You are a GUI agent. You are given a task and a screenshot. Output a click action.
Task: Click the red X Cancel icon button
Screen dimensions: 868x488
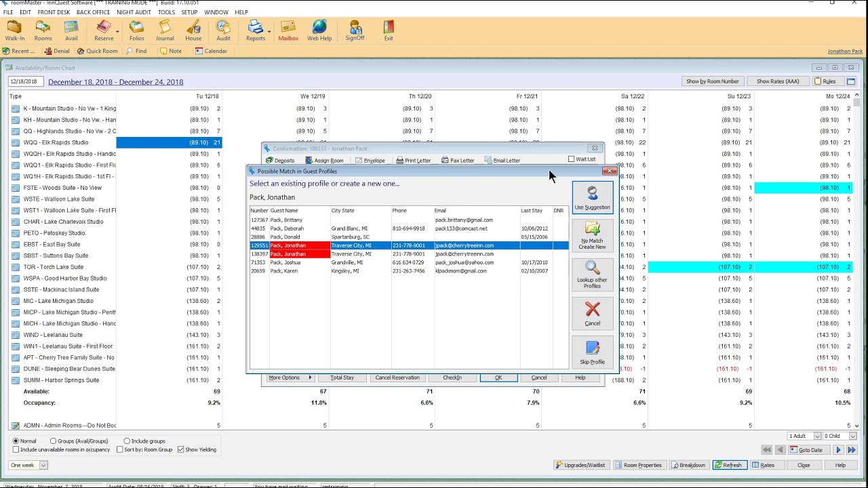592,313
